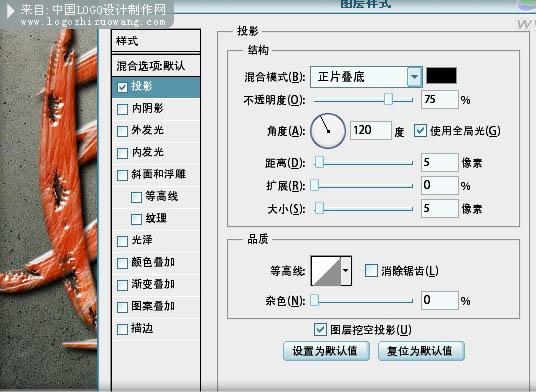Open the 样式 list header
This screenshot has width=536, height=392.
tap(156, 41)
